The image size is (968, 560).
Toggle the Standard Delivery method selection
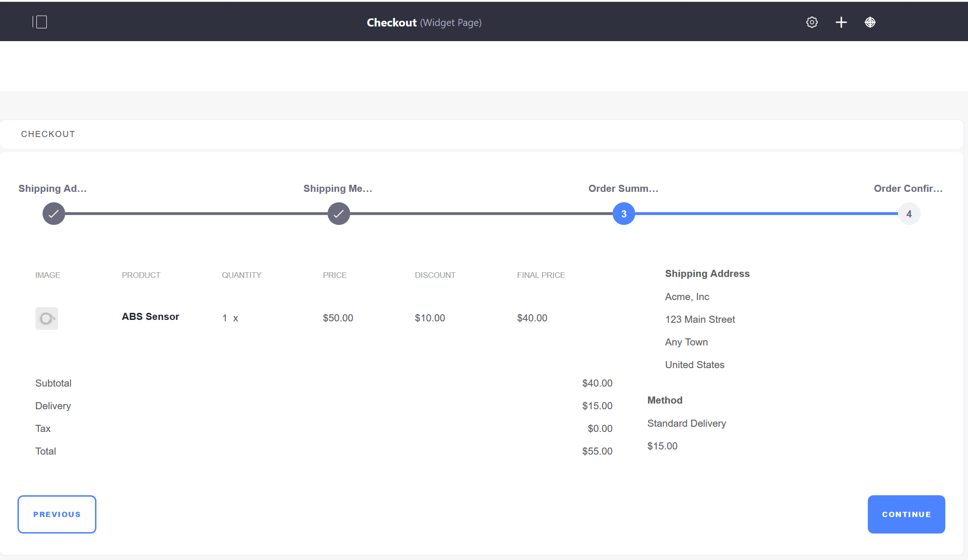tap(687, 423)
